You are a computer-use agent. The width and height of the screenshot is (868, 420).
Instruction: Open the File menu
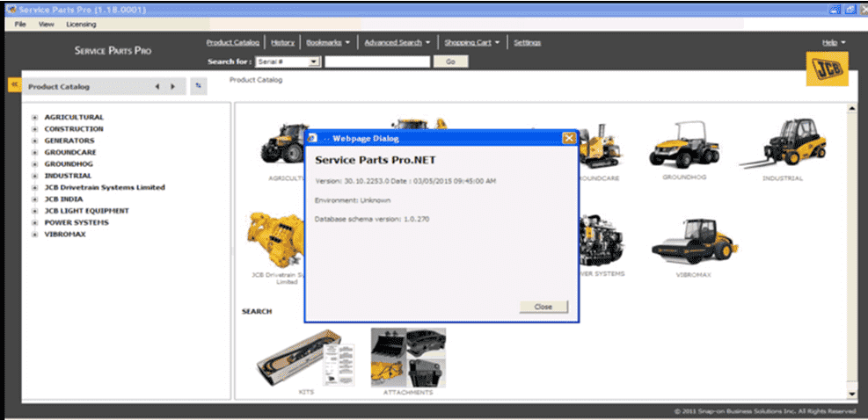20,25
